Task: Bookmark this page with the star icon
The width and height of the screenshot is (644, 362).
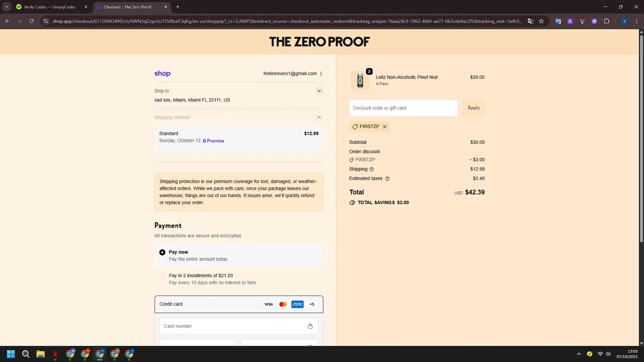Action: pyautogui.click(x=541, y=21)
